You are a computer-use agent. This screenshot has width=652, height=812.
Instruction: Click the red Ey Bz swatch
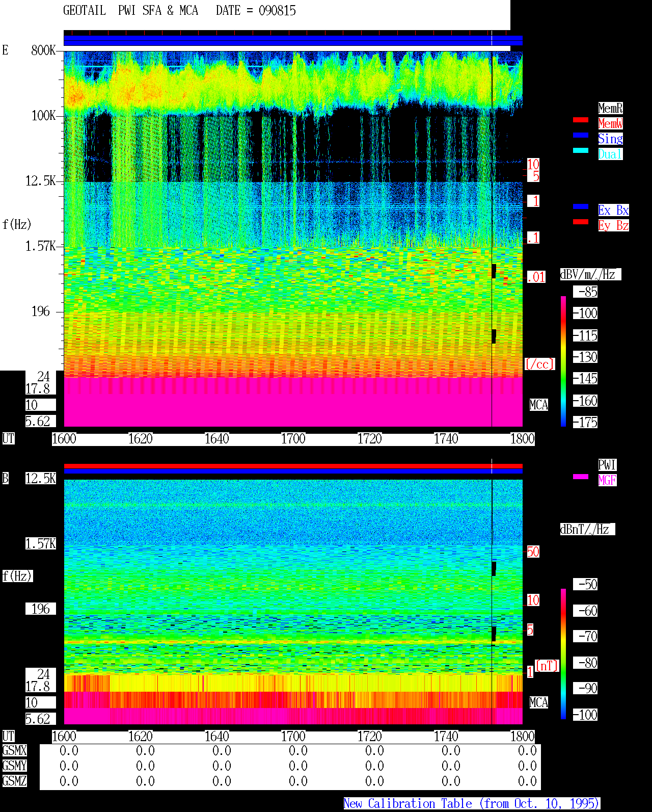coord(581,222)
